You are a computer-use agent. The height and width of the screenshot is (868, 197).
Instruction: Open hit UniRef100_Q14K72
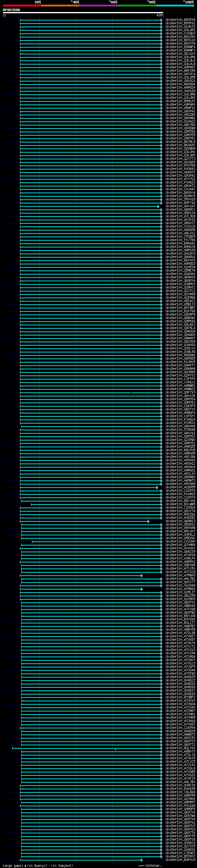[x=180, y=26]
